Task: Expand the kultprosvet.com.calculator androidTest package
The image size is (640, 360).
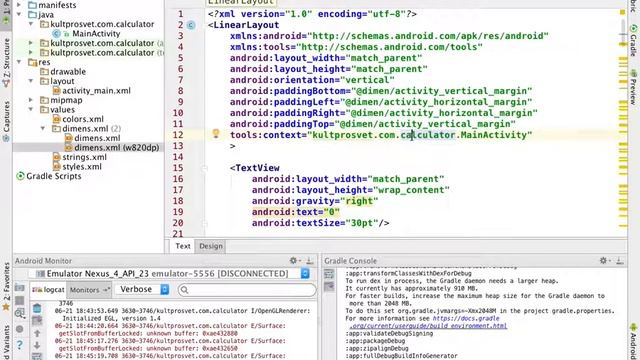Action: [31, 43]
